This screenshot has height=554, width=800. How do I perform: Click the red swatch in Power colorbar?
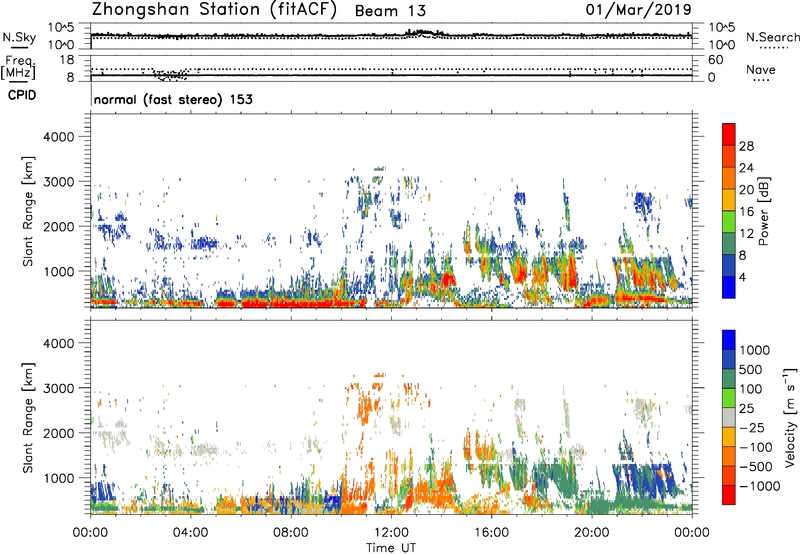729,134
